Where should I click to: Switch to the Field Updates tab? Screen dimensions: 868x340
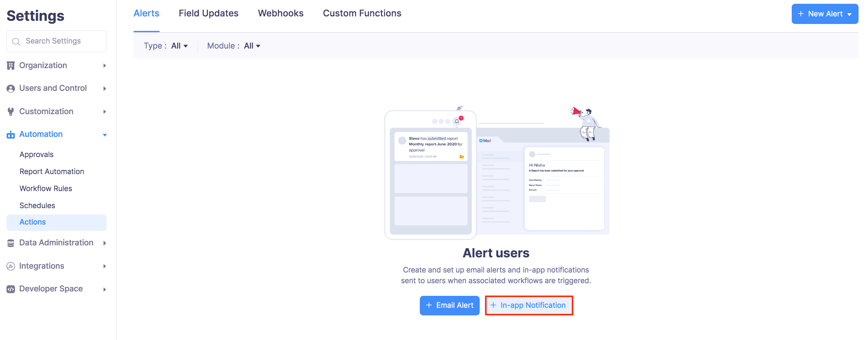tap(208, 13)
